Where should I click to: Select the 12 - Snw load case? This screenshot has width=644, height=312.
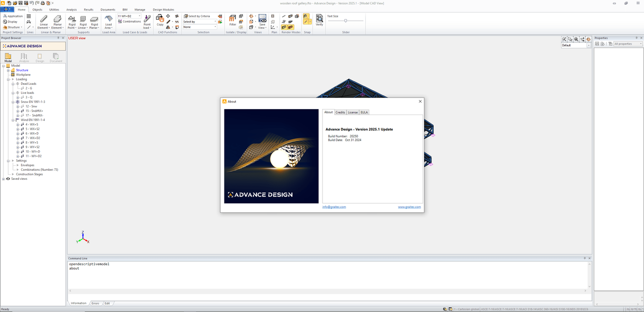[x=31, y=107]
